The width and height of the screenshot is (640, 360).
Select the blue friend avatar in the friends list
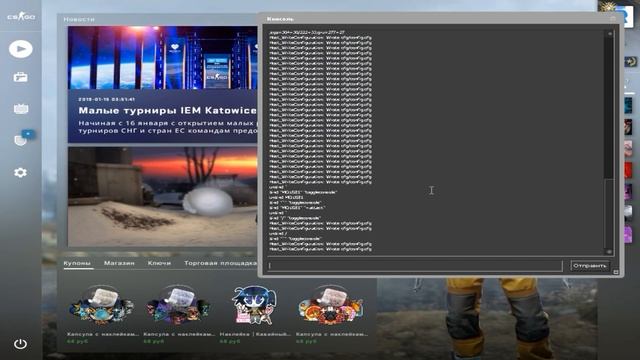tap(628, 105)
